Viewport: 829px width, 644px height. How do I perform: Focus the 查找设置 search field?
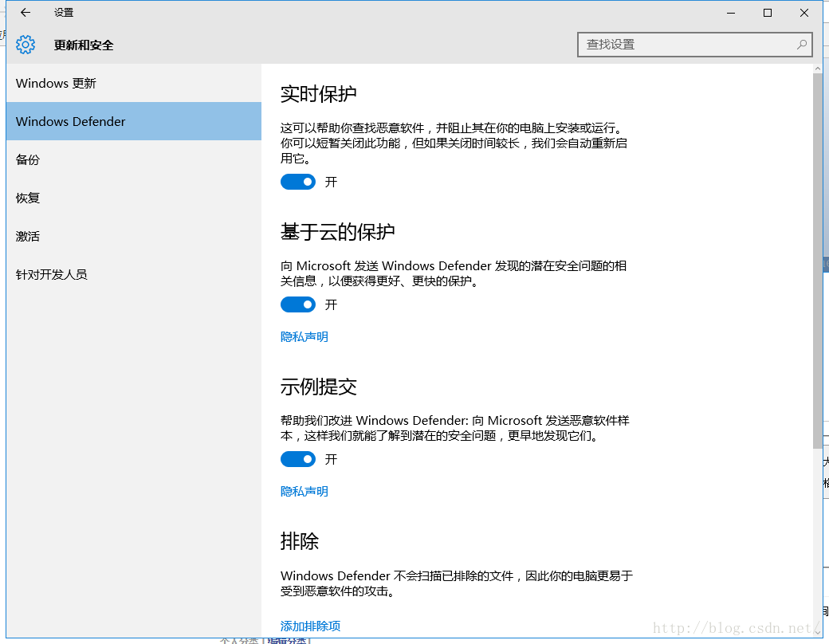695,45
